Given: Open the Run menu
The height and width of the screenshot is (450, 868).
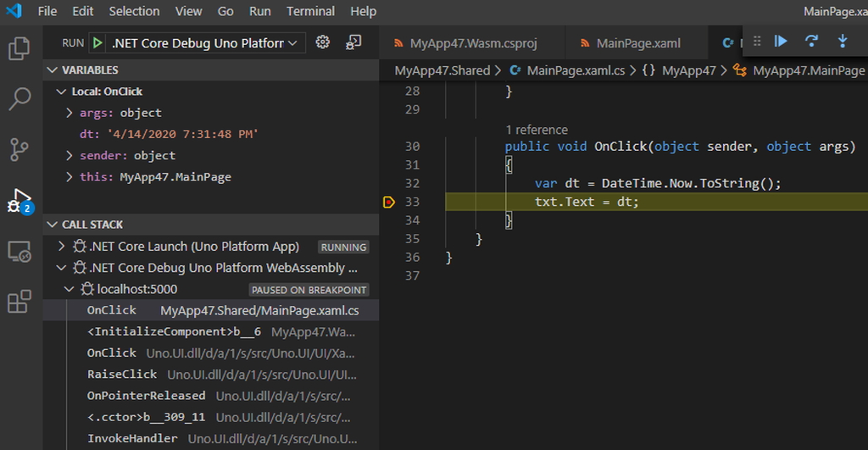Looking at the screenshot, I should point(259,11).
